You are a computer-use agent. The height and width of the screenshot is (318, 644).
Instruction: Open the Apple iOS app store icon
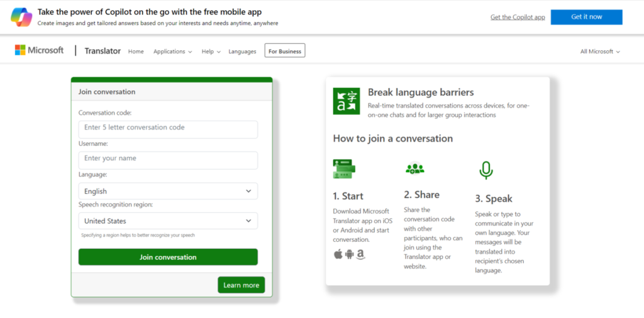338,255
